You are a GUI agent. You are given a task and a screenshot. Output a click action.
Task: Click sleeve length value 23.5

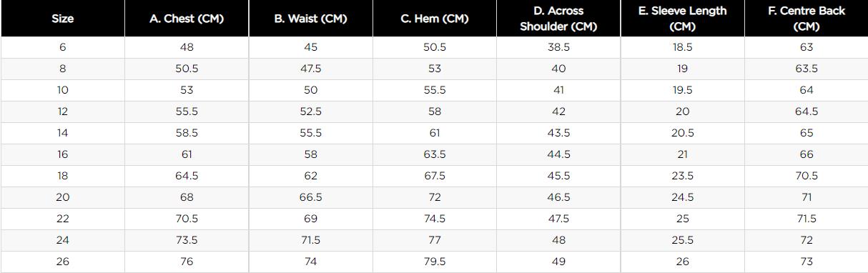click(x=682, y=176)
